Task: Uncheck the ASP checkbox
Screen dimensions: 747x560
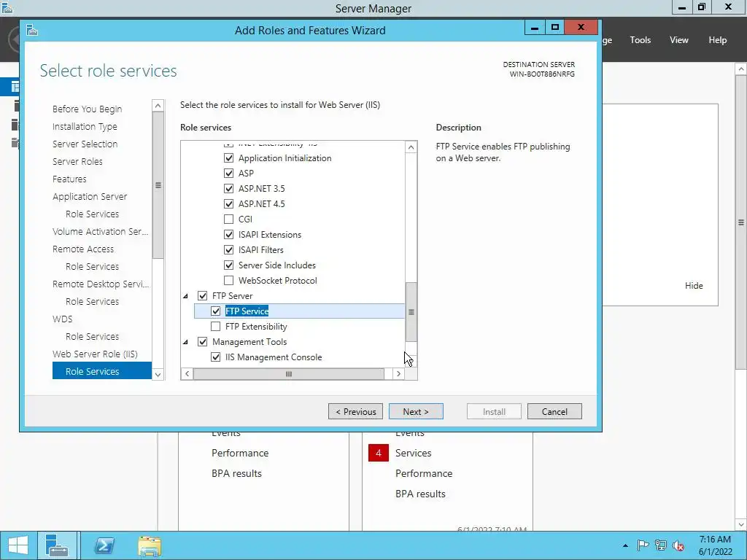Action: click(x=228, y=174)
